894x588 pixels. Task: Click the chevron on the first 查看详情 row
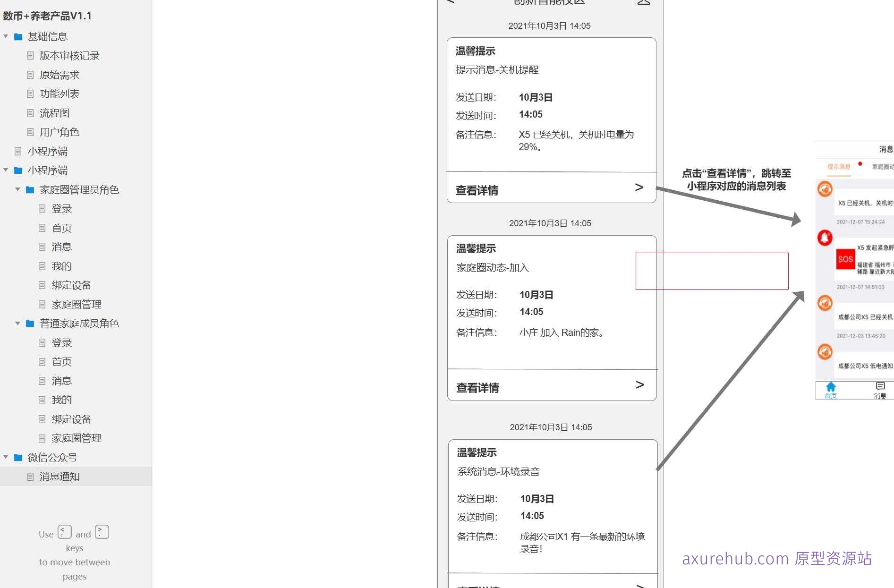click(640, 187)
